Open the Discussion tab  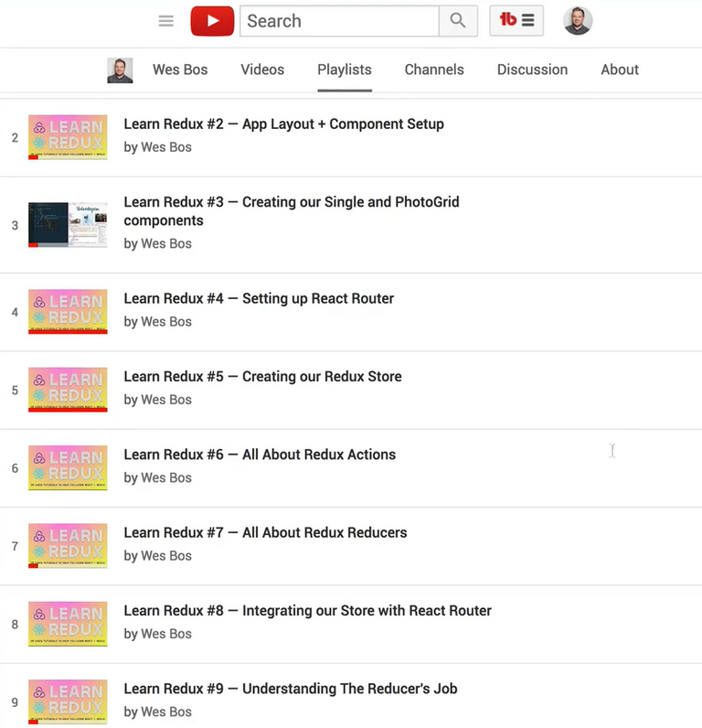tap(532, 70)
